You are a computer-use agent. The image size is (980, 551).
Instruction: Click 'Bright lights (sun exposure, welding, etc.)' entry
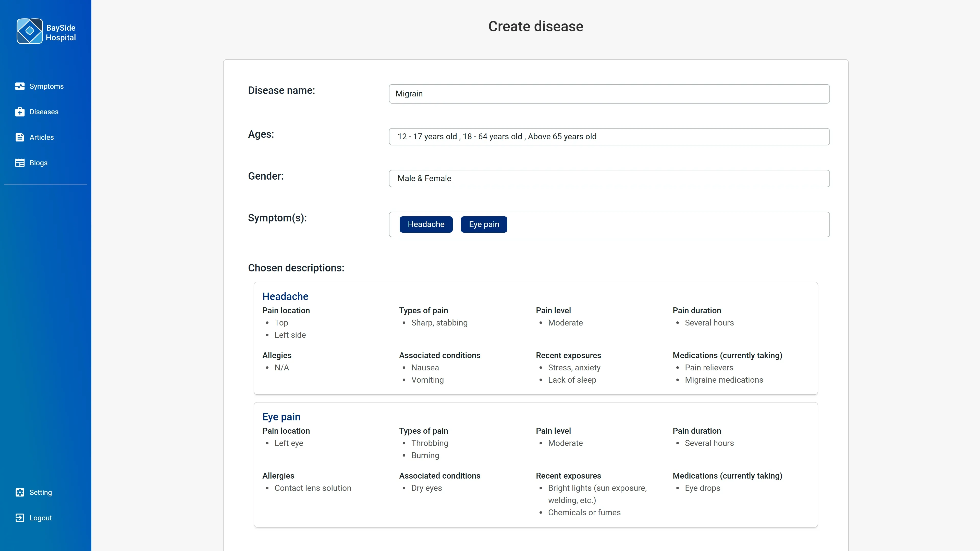coord(597,494)
